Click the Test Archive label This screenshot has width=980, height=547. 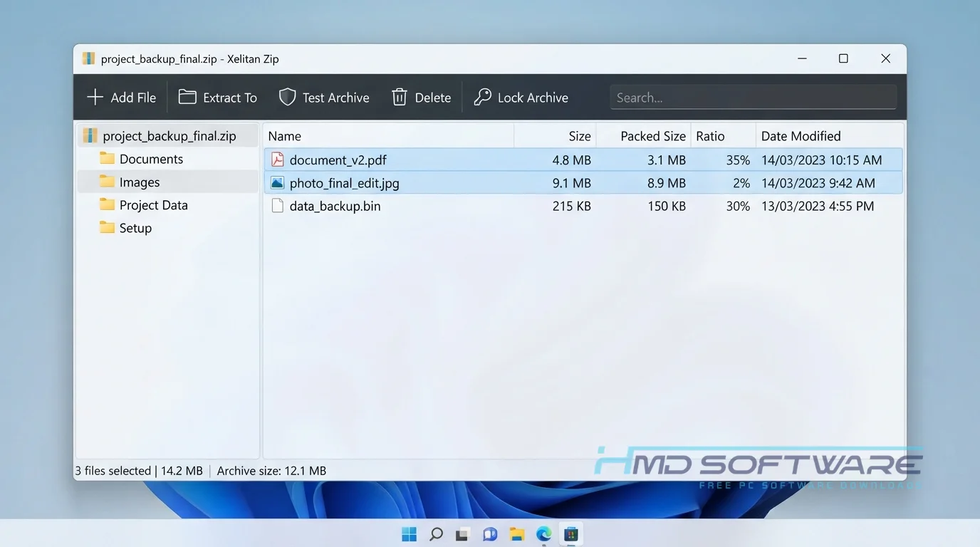click(336, 98)
